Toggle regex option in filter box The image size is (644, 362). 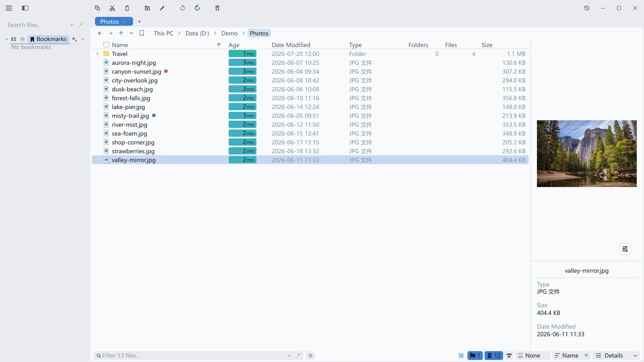[x=298, y=356]
